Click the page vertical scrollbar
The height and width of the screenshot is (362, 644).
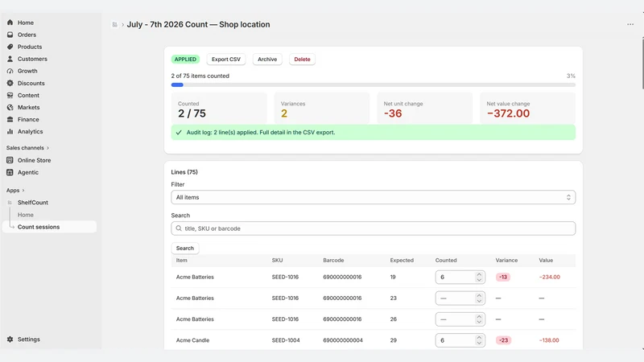(x=642, y=63)
